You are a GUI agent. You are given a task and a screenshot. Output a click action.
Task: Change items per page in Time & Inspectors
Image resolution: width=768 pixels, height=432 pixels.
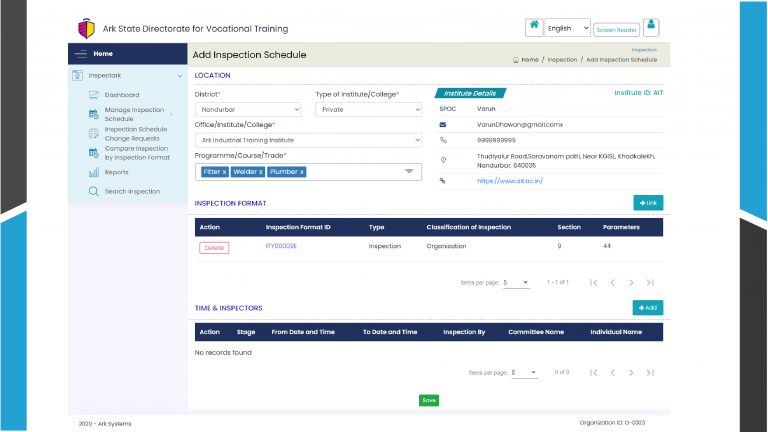click(524, 372)
